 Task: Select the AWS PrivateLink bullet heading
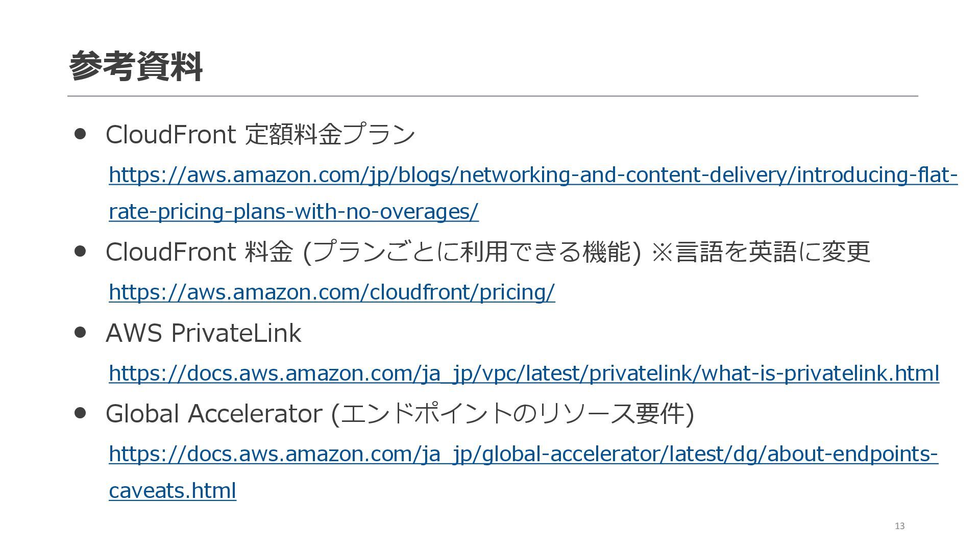[203, 333]
